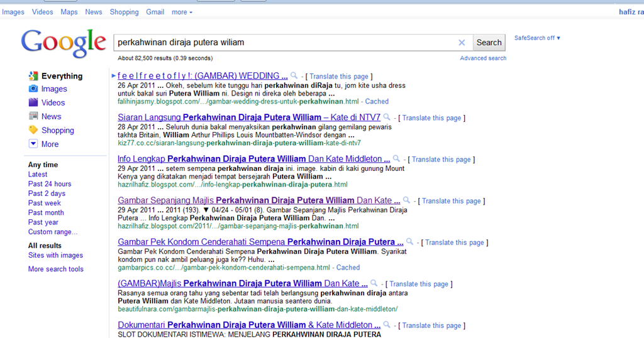Open Cached copy of gambarpics.co.cc result
Image resolution: width=644 pixels, height=338 pixels.
[348, 268]
